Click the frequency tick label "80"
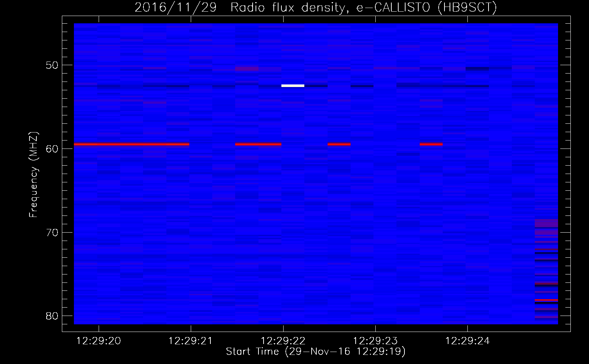 (x=52, y=316)
